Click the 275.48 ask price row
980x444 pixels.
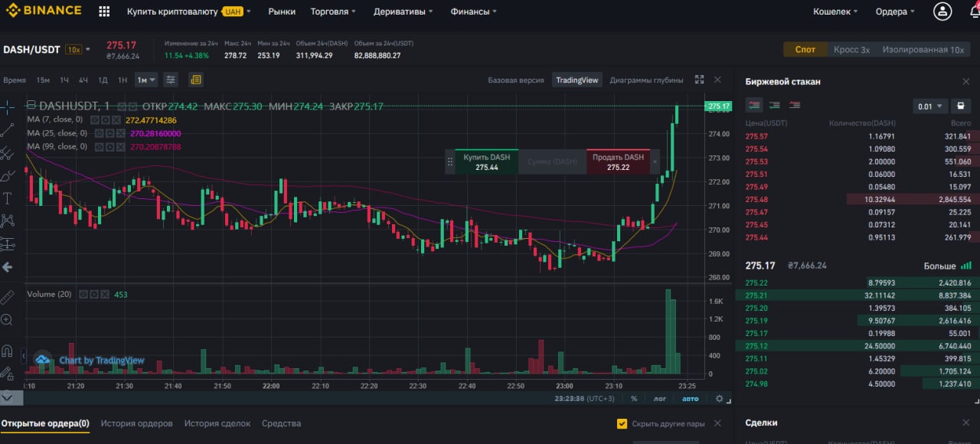point(857,199)
